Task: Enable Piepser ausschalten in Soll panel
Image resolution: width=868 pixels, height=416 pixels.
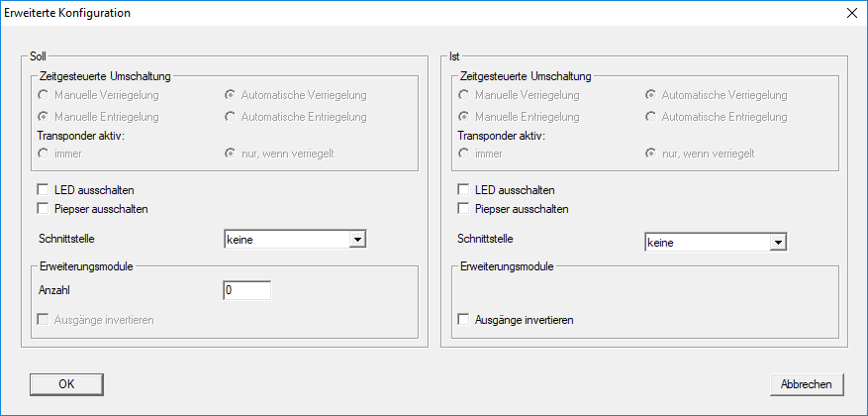Action: pos(43,209)
